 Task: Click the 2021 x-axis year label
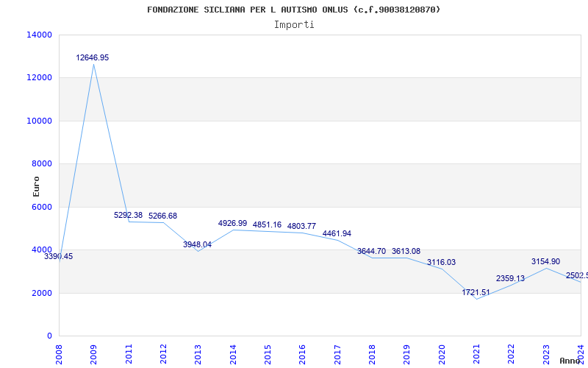(476, 354)
